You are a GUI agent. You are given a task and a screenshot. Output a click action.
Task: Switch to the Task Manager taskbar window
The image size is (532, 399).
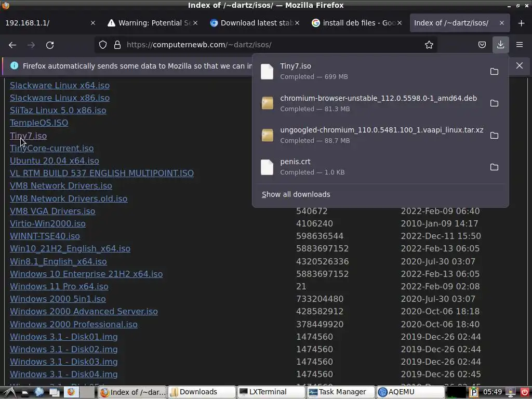tap(341, 392)
